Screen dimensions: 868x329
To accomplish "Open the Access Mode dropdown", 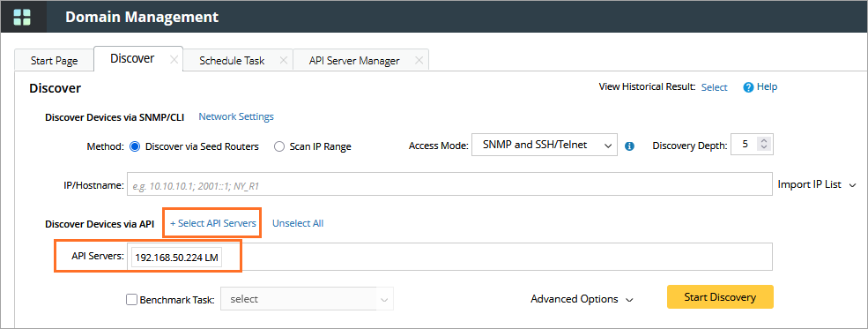I will click(545, 146).
